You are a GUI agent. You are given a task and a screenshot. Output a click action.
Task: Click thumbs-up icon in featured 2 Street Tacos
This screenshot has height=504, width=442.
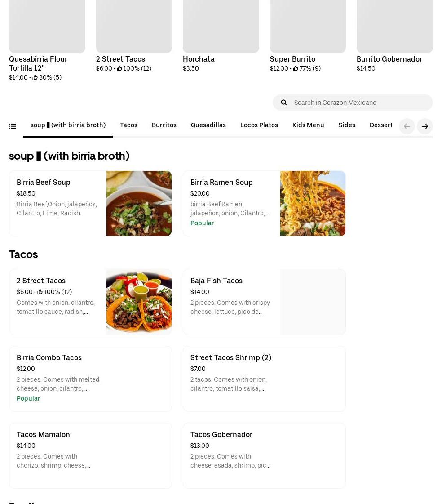tap(119, 68)
